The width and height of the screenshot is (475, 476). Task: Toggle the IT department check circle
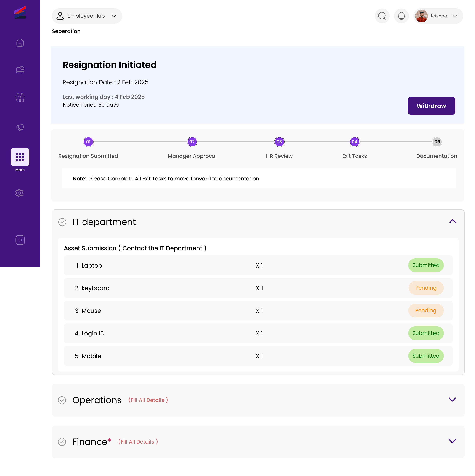pos(62,222)
